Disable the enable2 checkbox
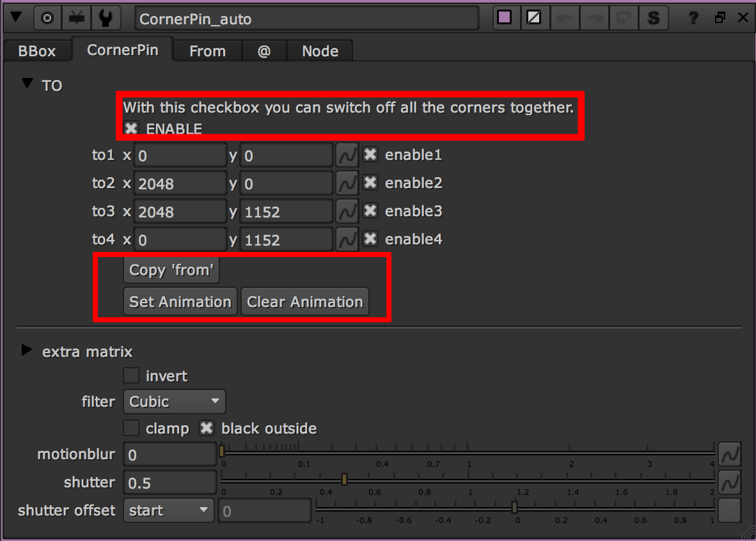This screenshot has width=756, height=541. [370, 184]
